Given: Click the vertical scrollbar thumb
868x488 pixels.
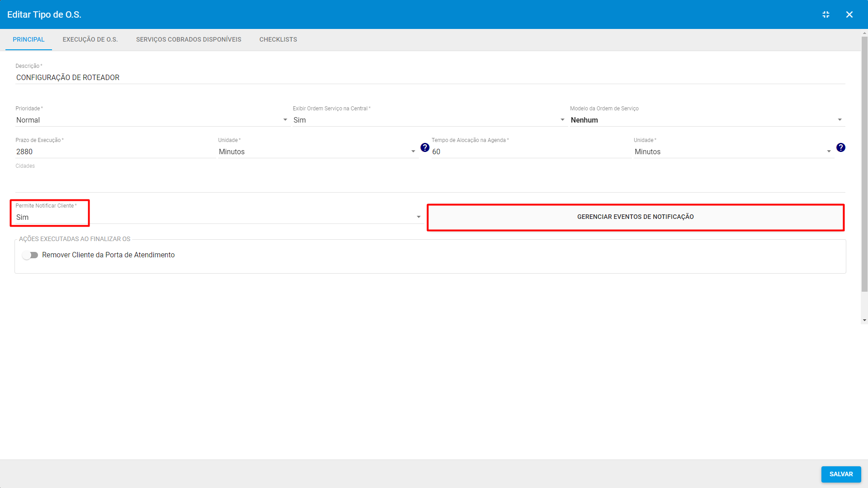Looking at the screenshot, I should [864, 164].
